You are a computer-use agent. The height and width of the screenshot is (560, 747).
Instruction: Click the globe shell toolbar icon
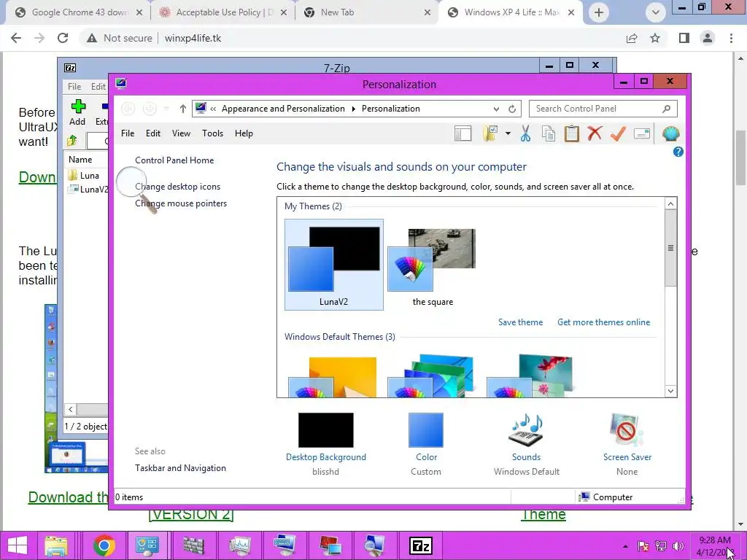click(671, 134)
